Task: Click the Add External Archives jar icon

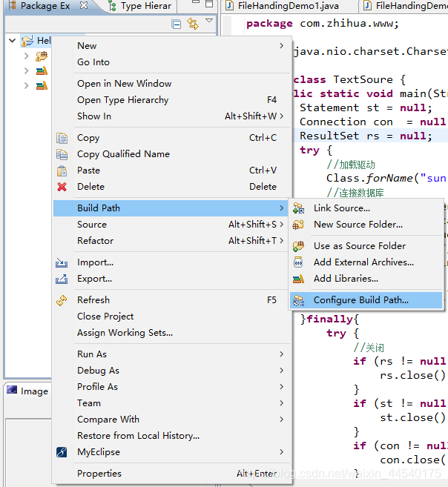Action: [x=298, y=262]
